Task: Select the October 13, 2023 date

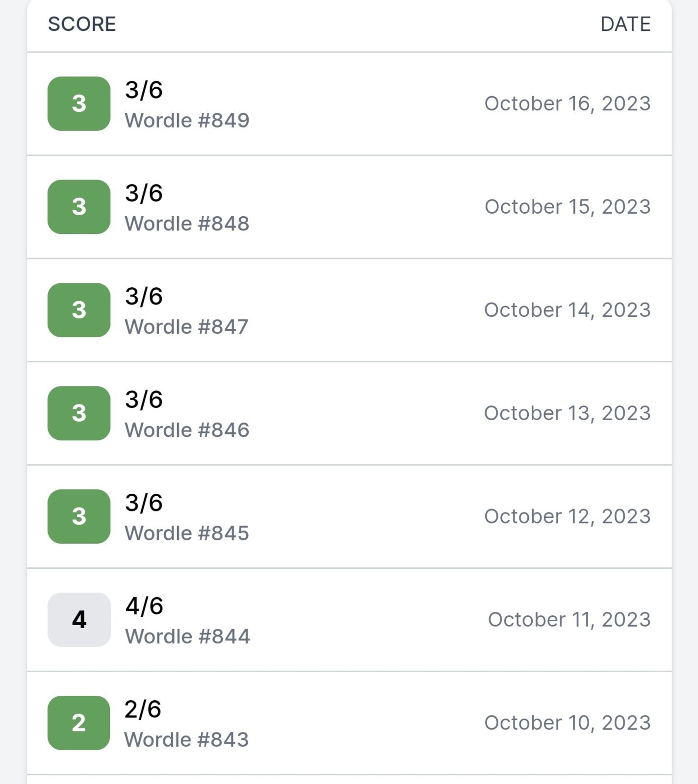Action: coord(568,413)
